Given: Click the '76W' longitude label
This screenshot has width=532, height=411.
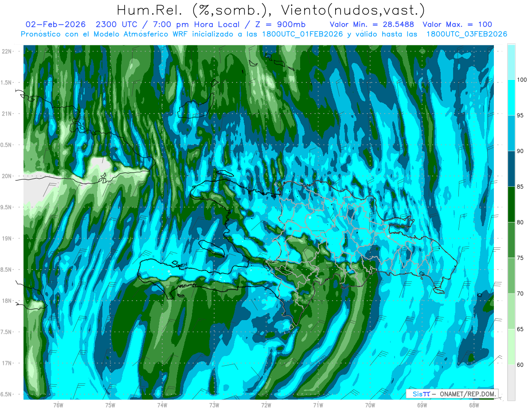Looking at the screenshot, I should [x=58, y=405].
